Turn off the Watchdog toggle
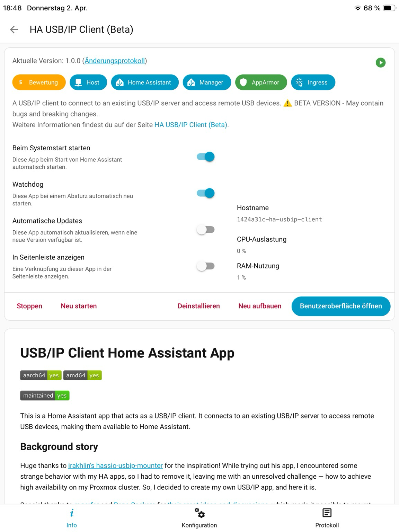Screen dimensions: 399x532 click(206, 193)
